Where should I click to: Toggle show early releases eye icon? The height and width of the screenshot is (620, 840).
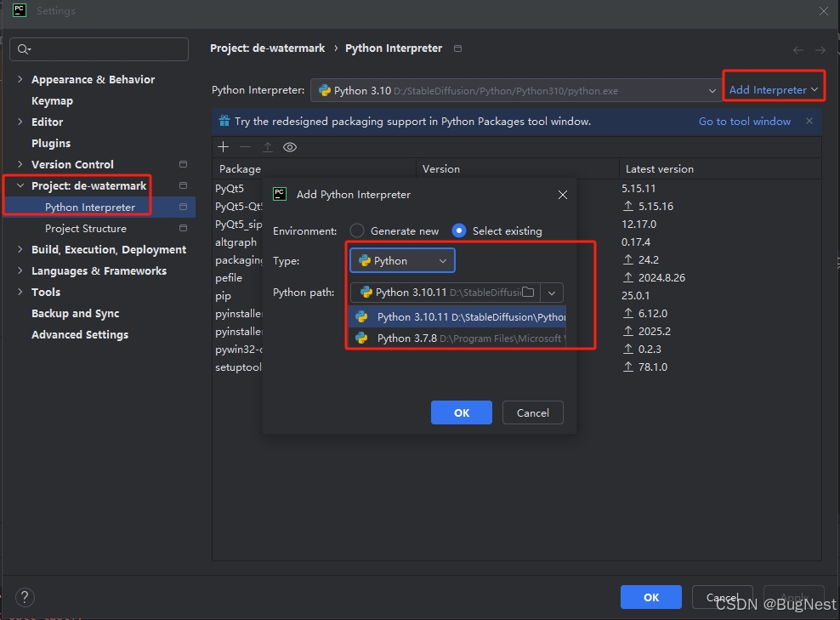(290, 147)
